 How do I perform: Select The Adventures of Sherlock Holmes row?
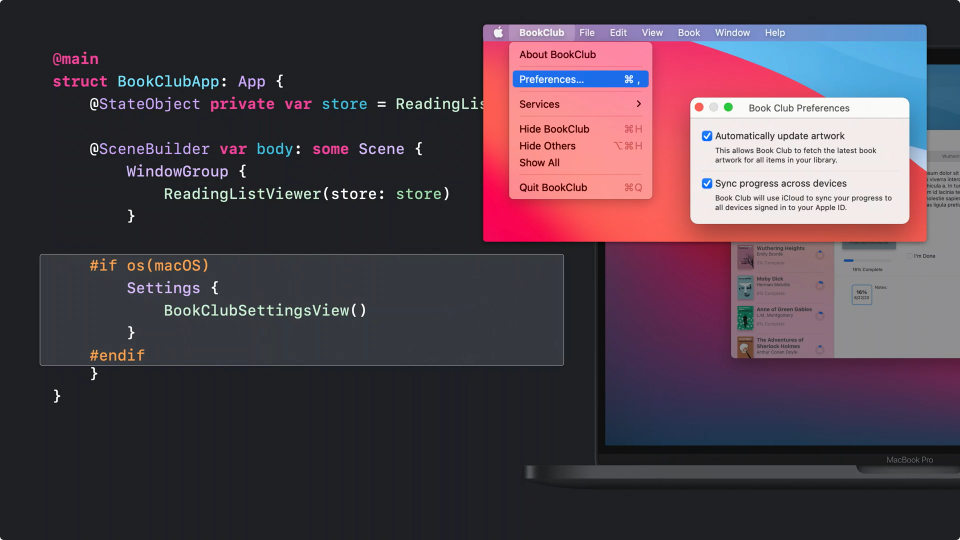click(x=782, y=347)
